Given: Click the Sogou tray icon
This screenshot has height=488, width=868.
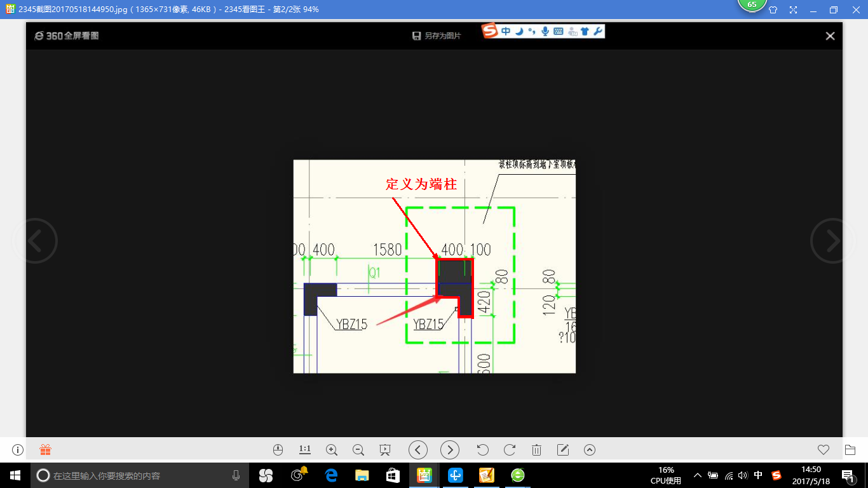Looking at the screenshot, I should [x=776, y=475].
